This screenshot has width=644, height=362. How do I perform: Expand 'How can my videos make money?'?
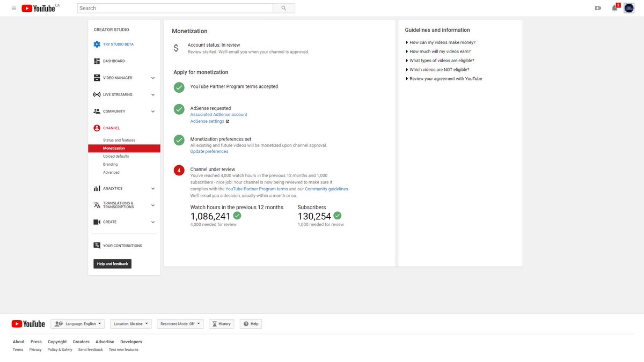click(x=441, y=42)
